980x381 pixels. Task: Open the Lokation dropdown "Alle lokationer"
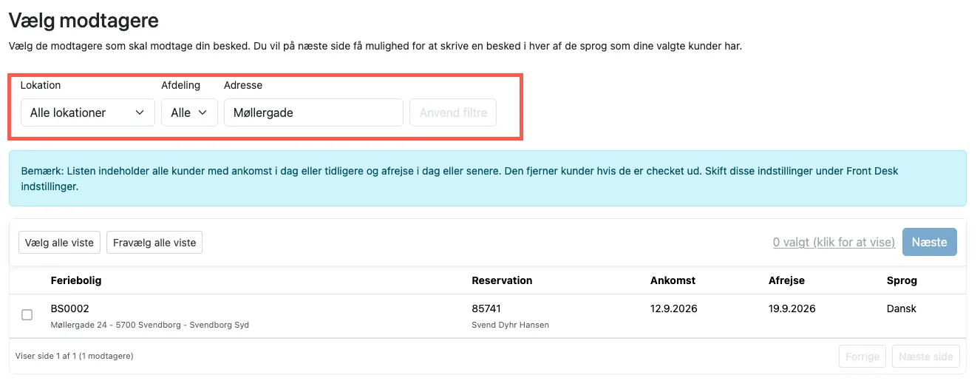[87, 112]
